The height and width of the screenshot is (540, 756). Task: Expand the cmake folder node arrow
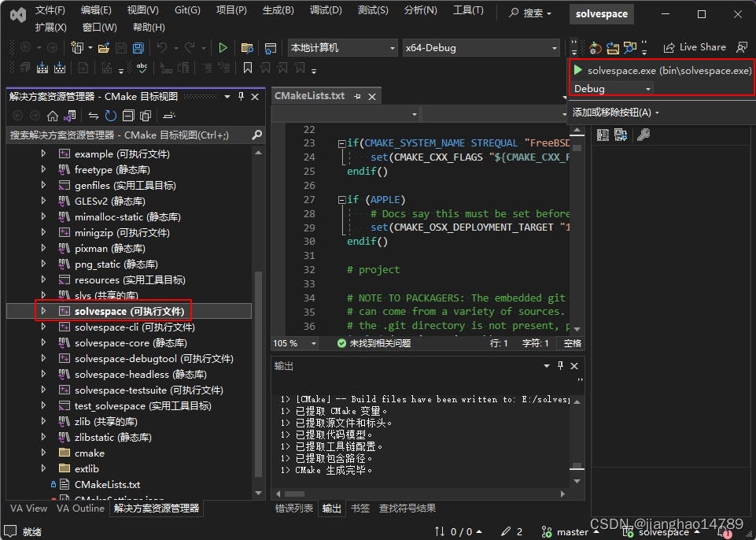click(x=43, y=453)
